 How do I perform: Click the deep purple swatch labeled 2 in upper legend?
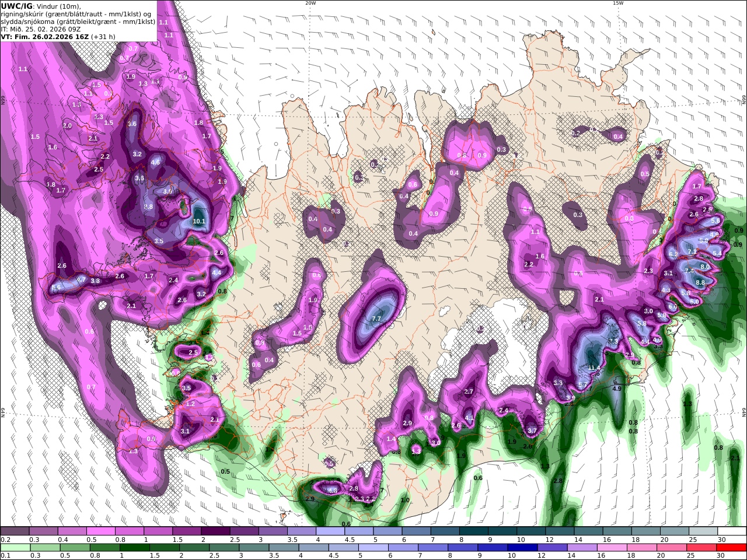pos(215,531)
